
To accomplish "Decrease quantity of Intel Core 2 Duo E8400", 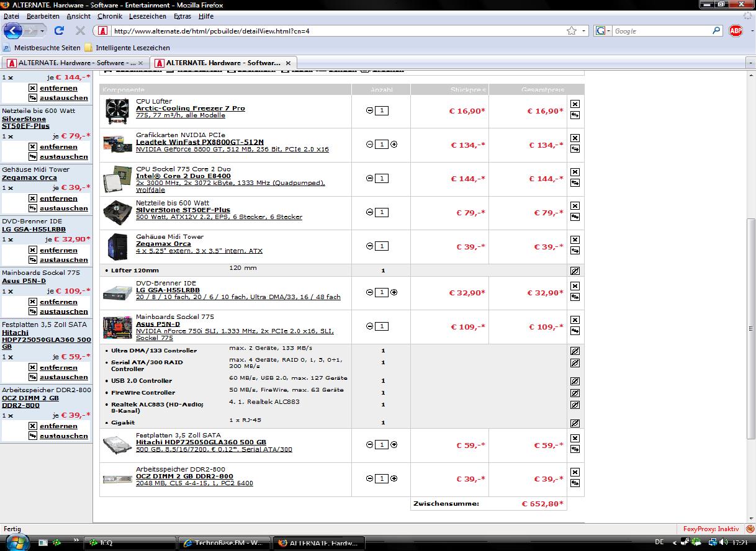I will click(x=370, y=178).
